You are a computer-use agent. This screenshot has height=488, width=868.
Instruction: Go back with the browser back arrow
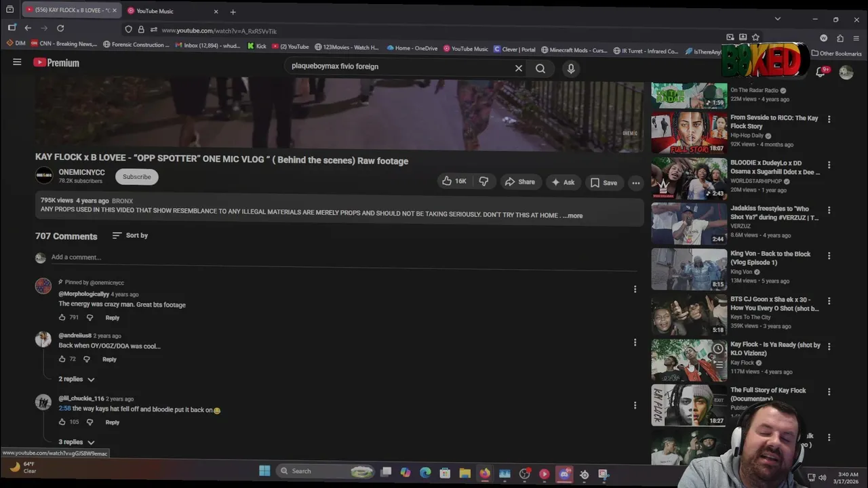(28, 28)
